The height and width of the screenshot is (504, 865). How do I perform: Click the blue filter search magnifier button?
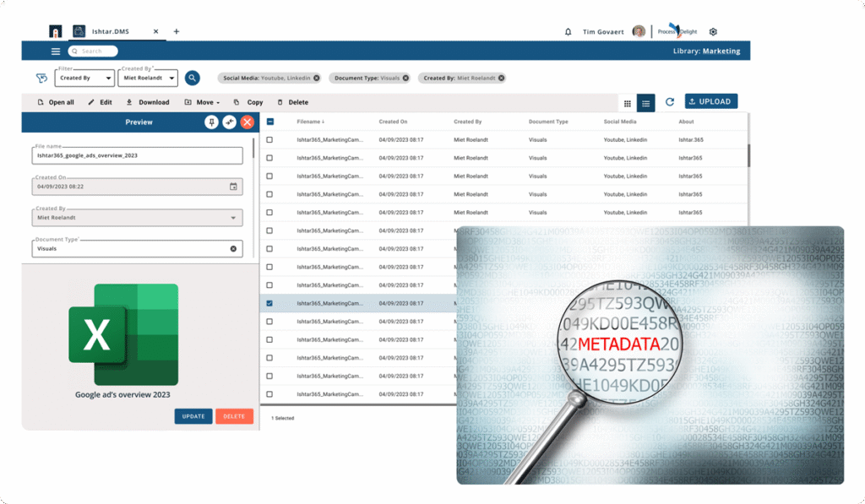click(193, 78)
